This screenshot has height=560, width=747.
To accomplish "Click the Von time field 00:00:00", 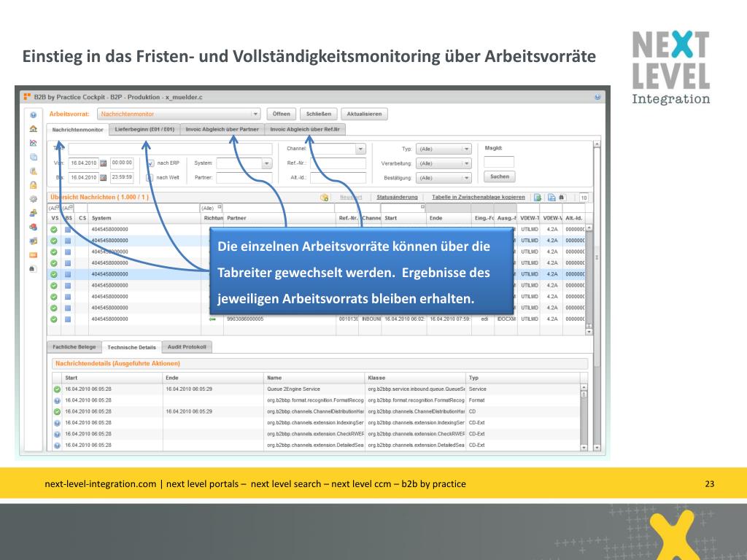I will click(x=122, y=163).
